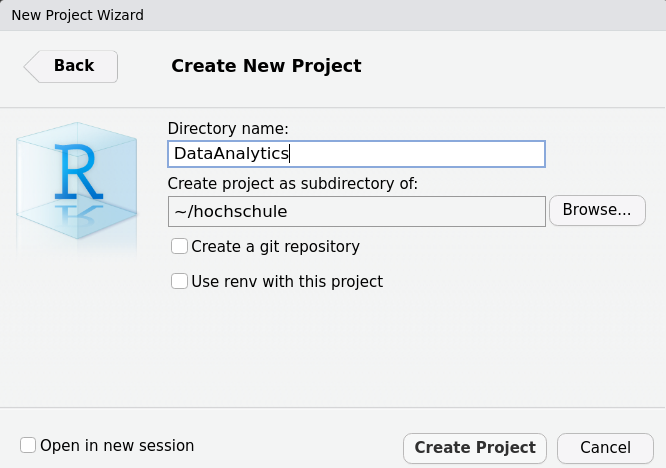Click the "Directory name:" label
666x468 pixels.
pos(228,128)
